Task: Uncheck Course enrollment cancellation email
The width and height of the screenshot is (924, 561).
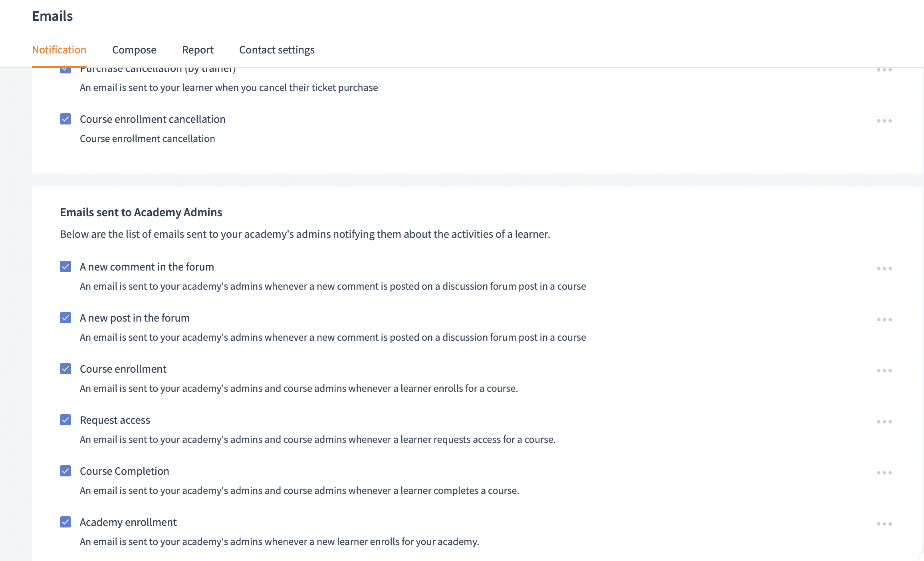Action: tap(65, 119)
